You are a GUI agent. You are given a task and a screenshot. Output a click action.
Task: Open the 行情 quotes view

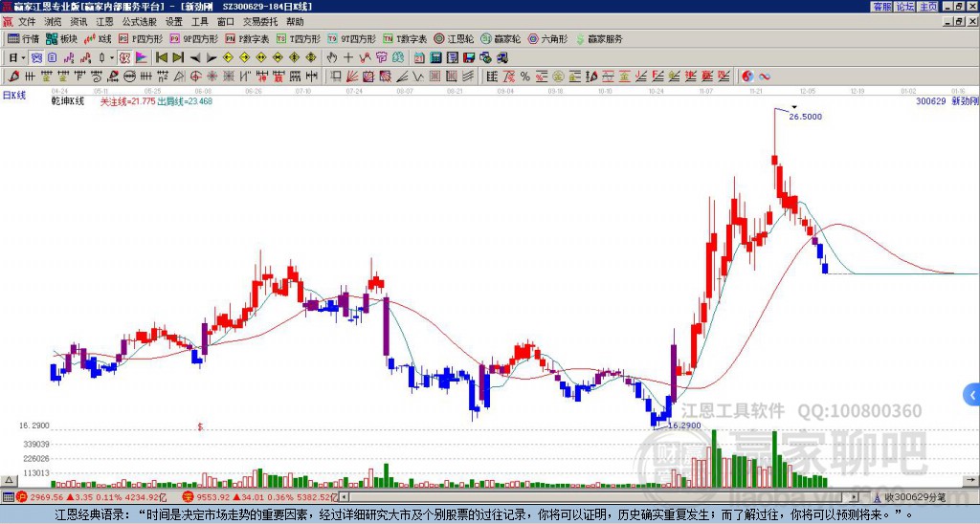coord(24,38)
